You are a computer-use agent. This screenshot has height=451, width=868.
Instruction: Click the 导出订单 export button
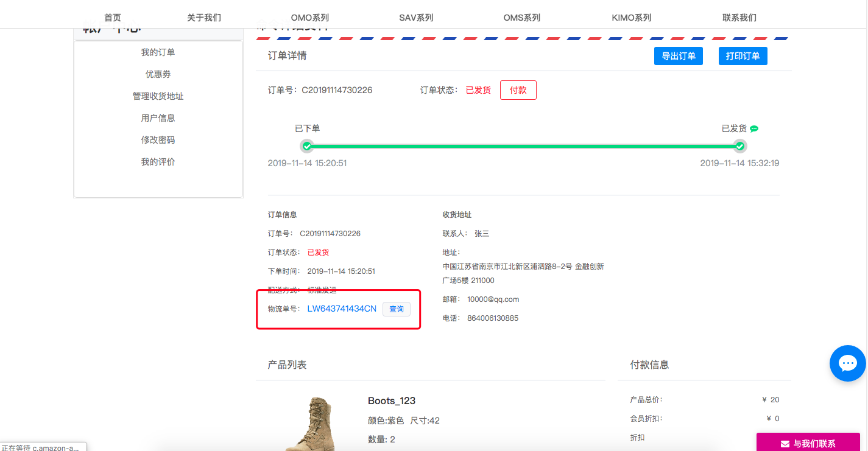[678, 55]
